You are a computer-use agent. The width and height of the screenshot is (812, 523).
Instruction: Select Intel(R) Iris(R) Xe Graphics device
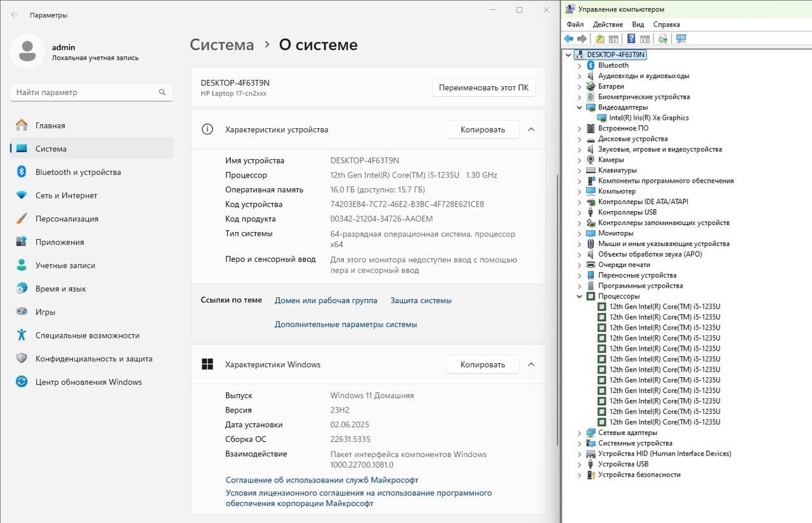coord(649,117)
